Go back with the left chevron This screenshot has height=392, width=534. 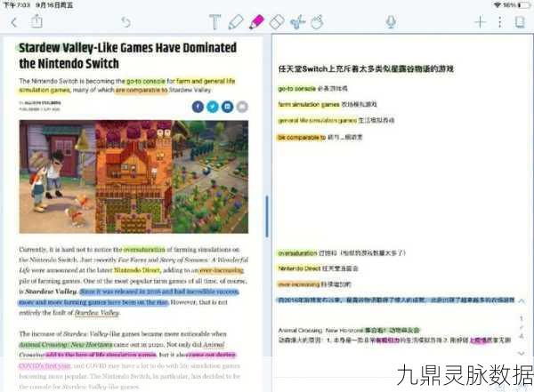click(14, 22)
